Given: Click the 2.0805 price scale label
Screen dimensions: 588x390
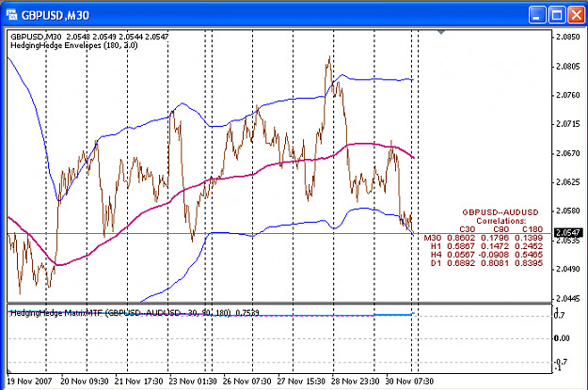Looking at the screenshot, I should click(568, 67).
